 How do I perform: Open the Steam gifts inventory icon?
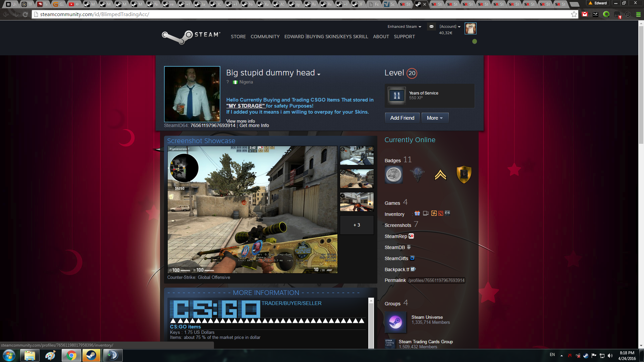417,213
